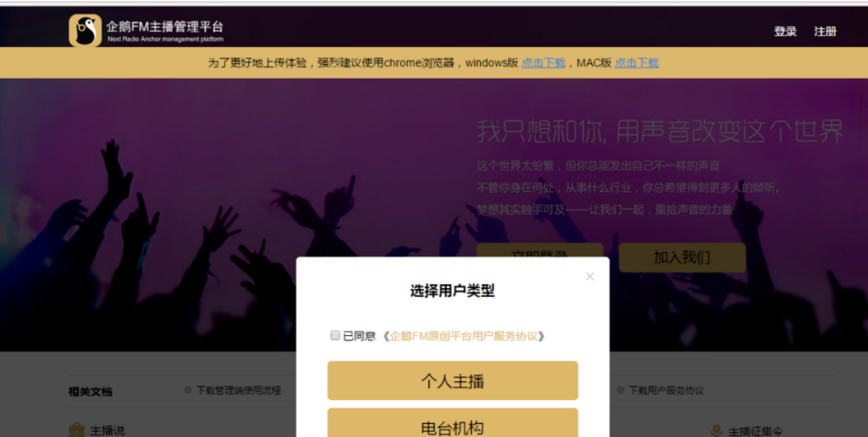Click the 相关文档 label
Screen dimensions: 868x437
click(x=91, y=392)
